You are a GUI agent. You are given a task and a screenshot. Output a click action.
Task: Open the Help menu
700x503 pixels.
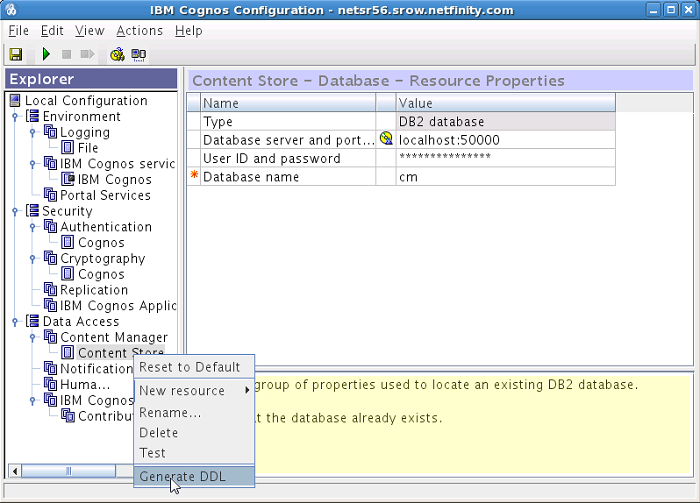189,30
